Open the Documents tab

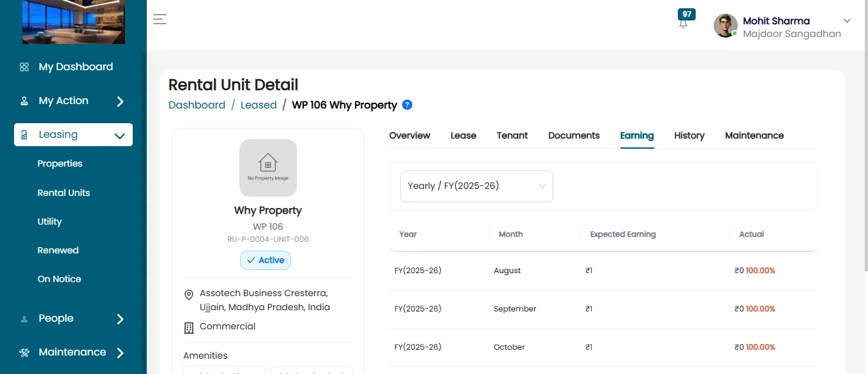574,135
